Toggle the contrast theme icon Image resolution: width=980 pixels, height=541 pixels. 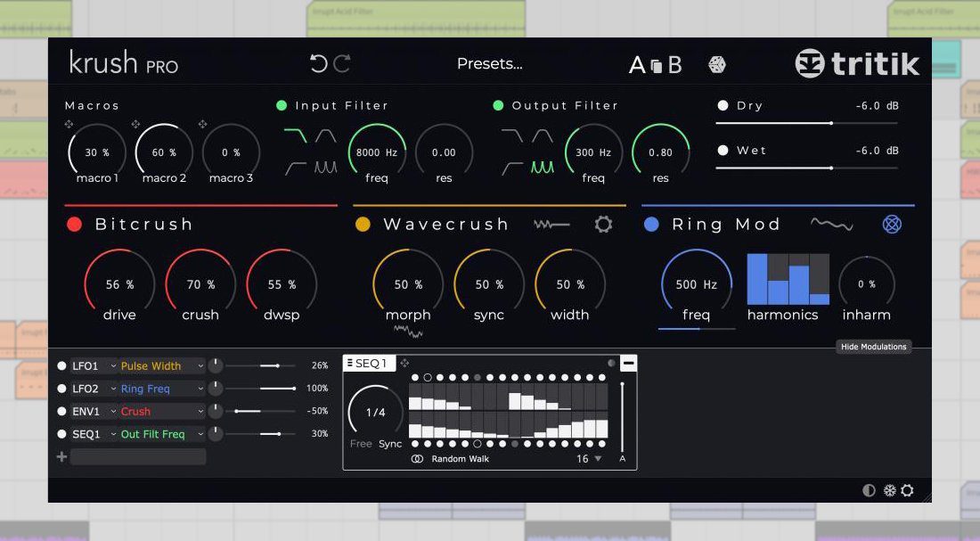pyautogui.click(x=869, y=490)
